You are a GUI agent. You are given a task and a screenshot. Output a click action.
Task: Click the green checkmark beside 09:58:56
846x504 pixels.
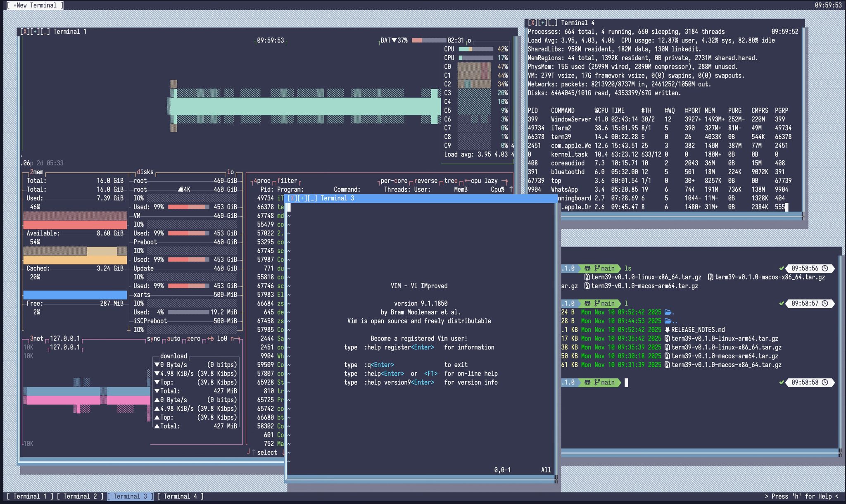click(781, 269)
